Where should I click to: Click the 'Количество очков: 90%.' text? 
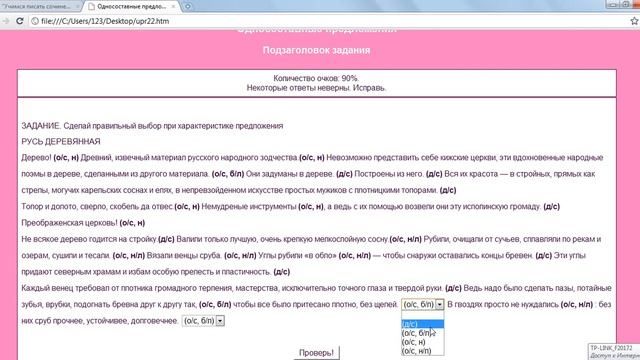point(316,78)
